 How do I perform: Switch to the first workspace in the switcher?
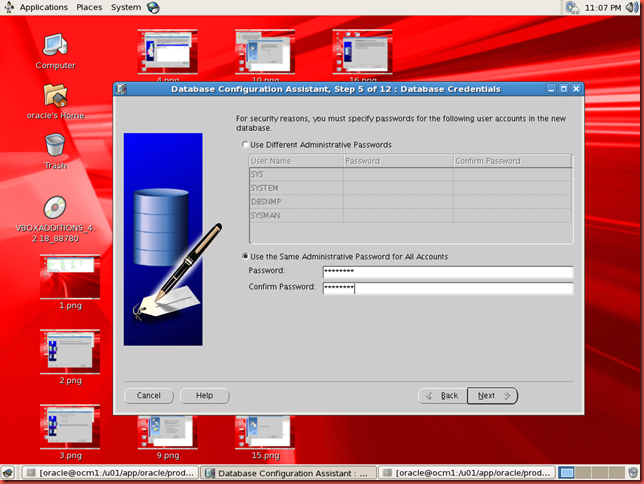coord(567,473)
